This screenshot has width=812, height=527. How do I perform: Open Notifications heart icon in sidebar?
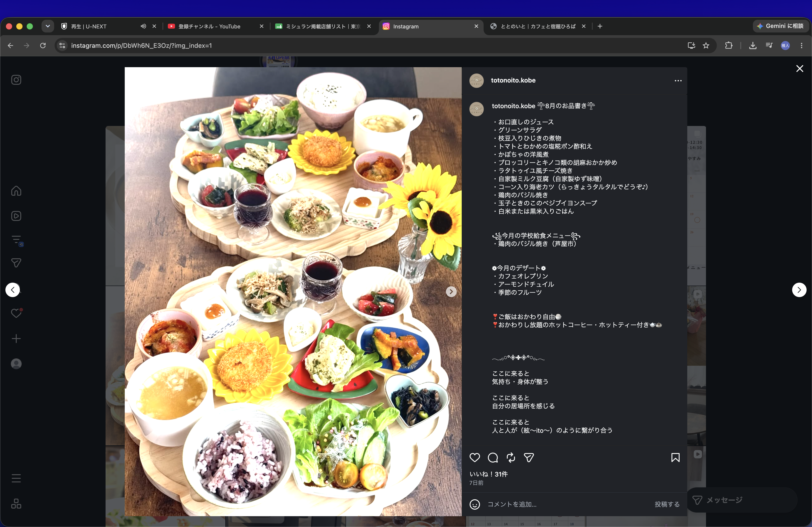click(x=16, y=313)
